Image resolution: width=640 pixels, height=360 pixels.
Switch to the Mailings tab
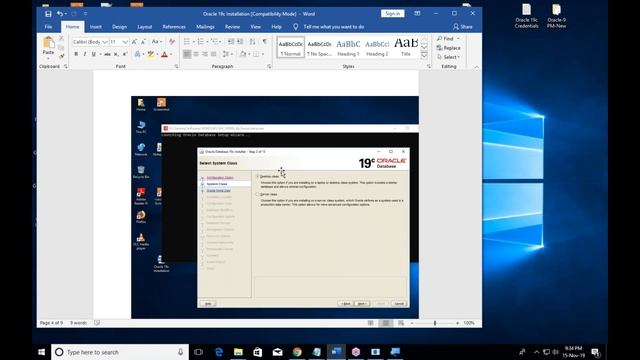point(205,27)
